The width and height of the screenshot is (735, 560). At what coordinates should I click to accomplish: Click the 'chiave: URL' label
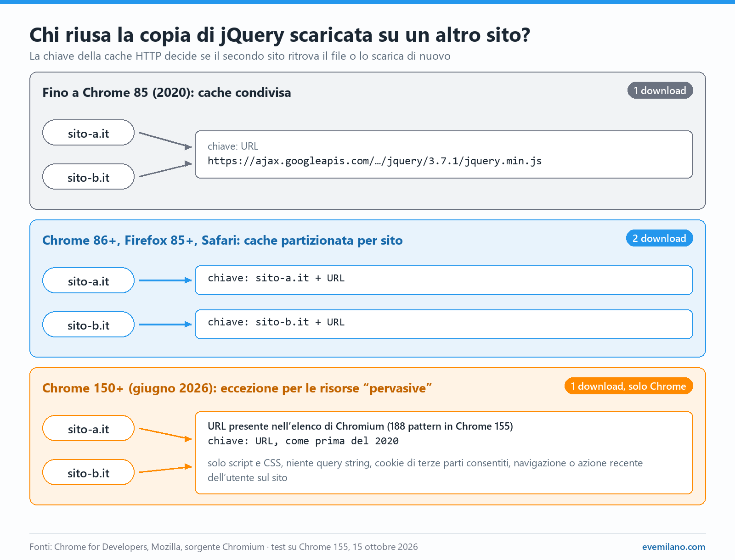point(233,146)
